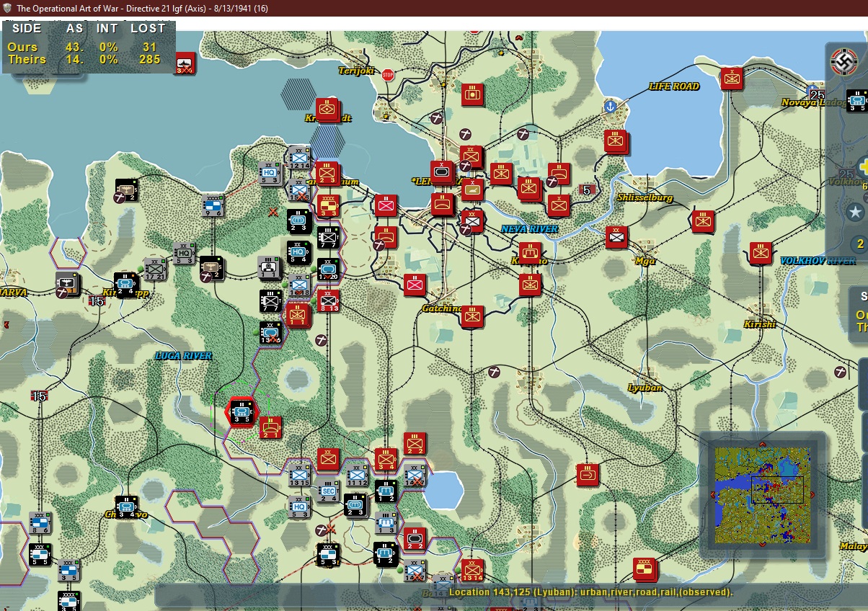868x611 pixels.
Task: Select the black unit marked 17 20
Action: [x=328, y=269]
